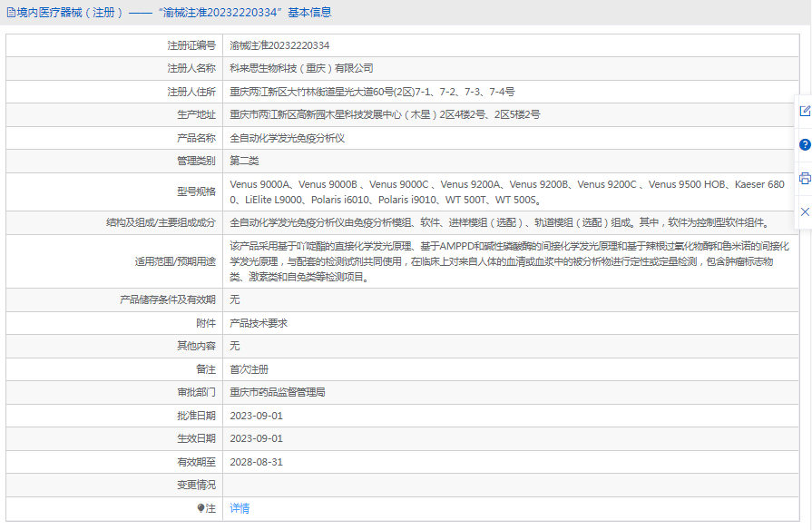Select product name 全自动化学发光免疫分析仪

click(288, 138)
